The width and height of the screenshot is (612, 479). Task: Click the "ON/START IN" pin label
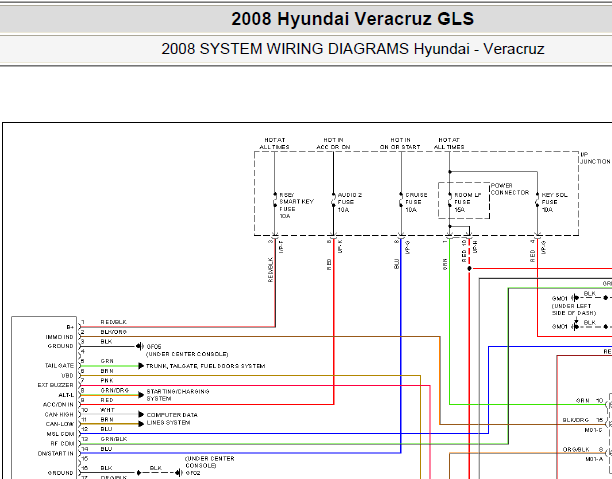tap(55, 454)
